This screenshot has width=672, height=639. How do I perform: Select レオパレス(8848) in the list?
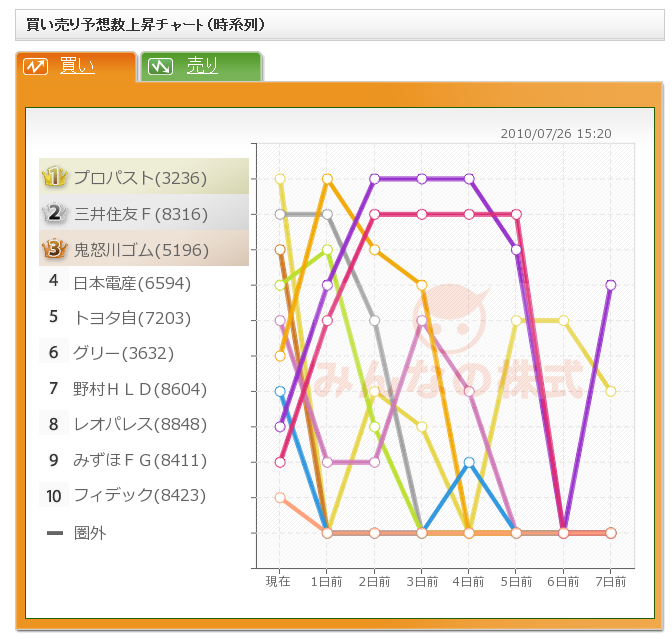(x=140, y=425)
